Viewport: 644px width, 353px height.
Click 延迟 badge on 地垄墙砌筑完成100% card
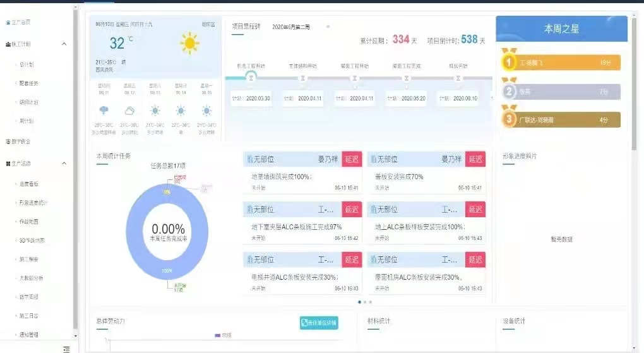pyautogui.click(x=352, y=159)
